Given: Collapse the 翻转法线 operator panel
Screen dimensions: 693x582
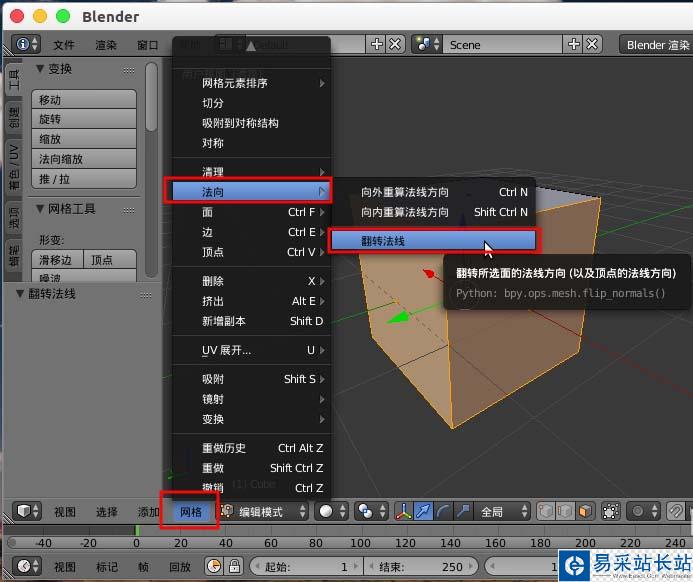Looking at the screenshot, I should point(20,293).
